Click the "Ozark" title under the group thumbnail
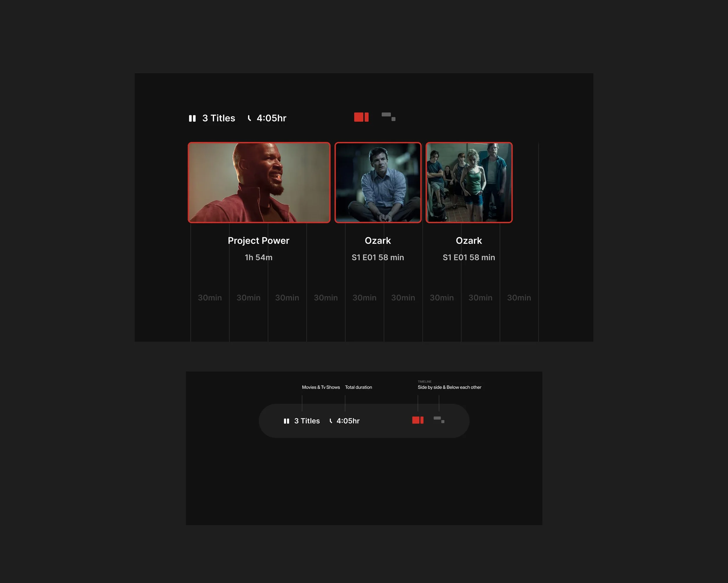Image resolution: width=728 pixels, height=583 pixels. (469, 241)
